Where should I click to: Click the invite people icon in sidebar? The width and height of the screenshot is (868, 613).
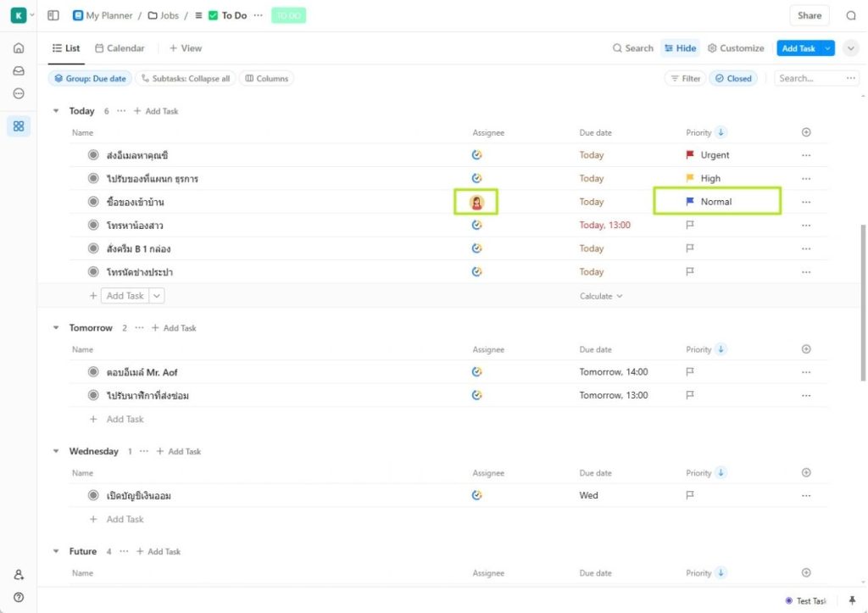pyautogui.click(x=19, y=574)
